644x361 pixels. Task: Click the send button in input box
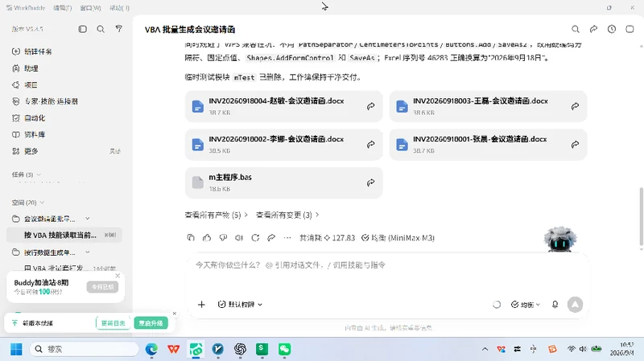tap(575, 305)
